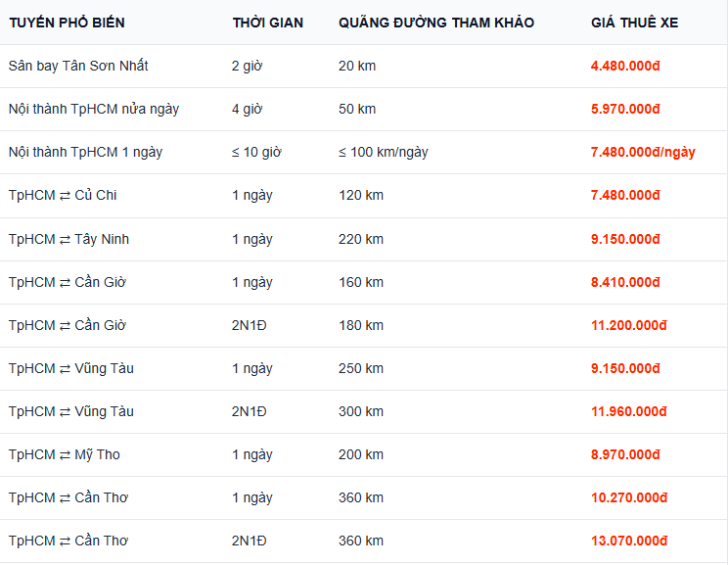The image size is (728, 565).
Task: Click the 10.270.000đ Cần Thơ price
Action: (x=628, y=497)
